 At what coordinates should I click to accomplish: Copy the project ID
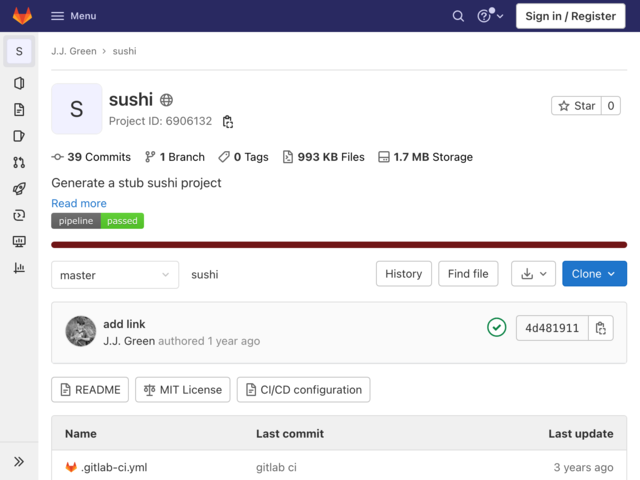tap(228, 122)
